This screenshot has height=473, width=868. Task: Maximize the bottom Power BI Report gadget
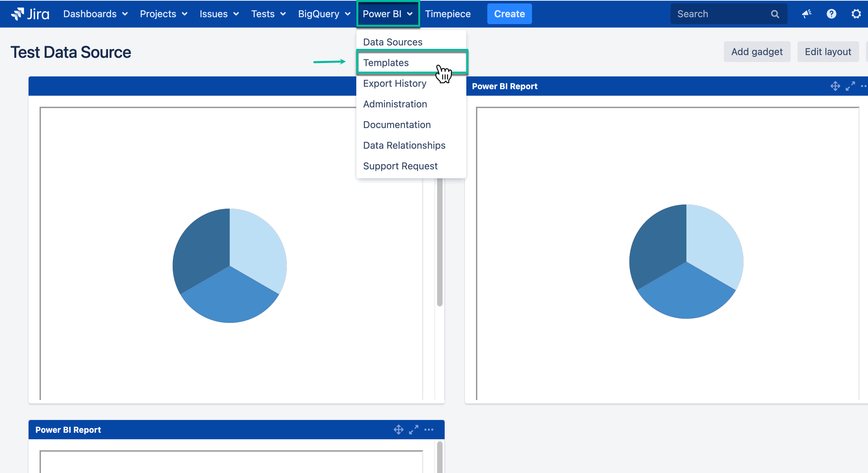point(414,430)
